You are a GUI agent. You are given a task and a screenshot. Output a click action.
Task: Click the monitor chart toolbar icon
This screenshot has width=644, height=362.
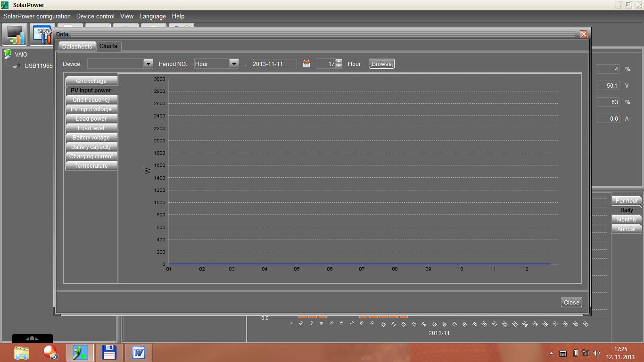[15, 34]
